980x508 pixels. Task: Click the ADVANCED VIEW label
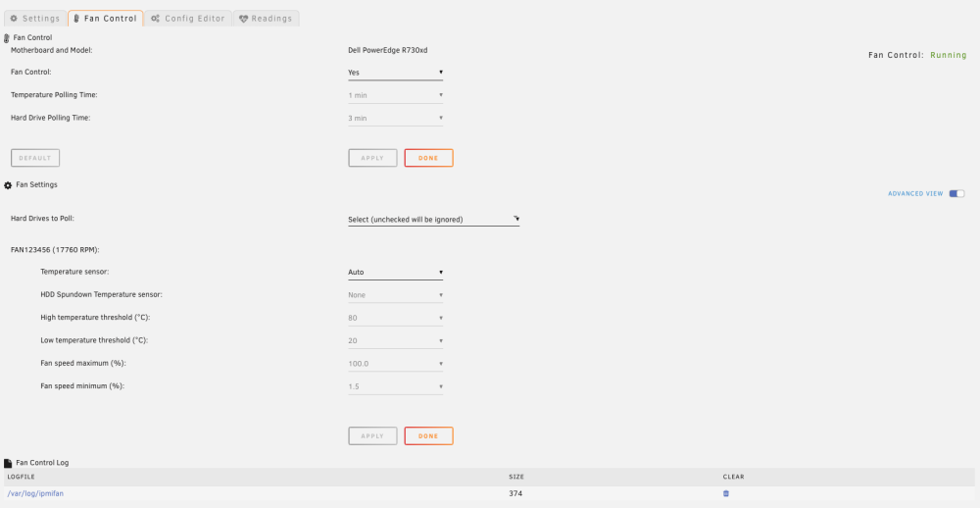click(x=915, y=194)
